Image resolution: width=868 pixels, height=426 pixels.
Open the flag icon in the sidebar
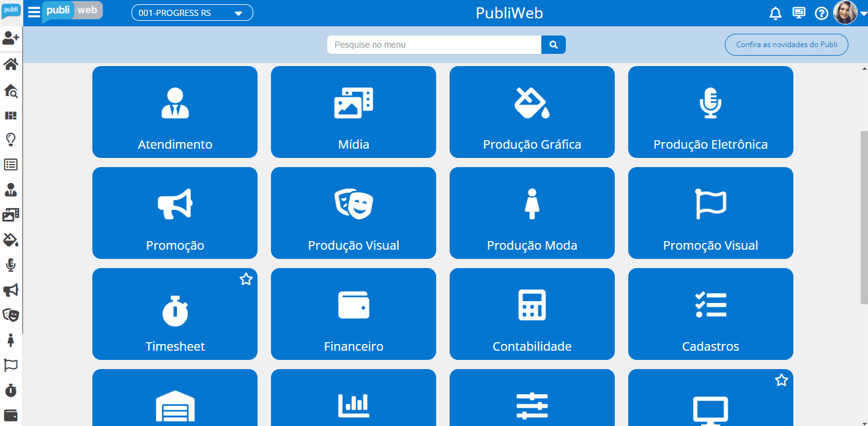(x=10, y=365)
